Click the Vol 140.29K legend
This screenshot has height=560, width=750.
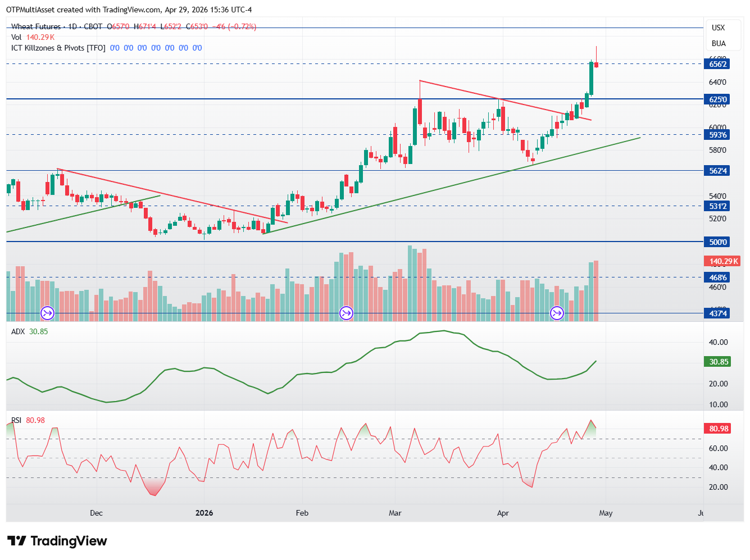coord(33,37)
